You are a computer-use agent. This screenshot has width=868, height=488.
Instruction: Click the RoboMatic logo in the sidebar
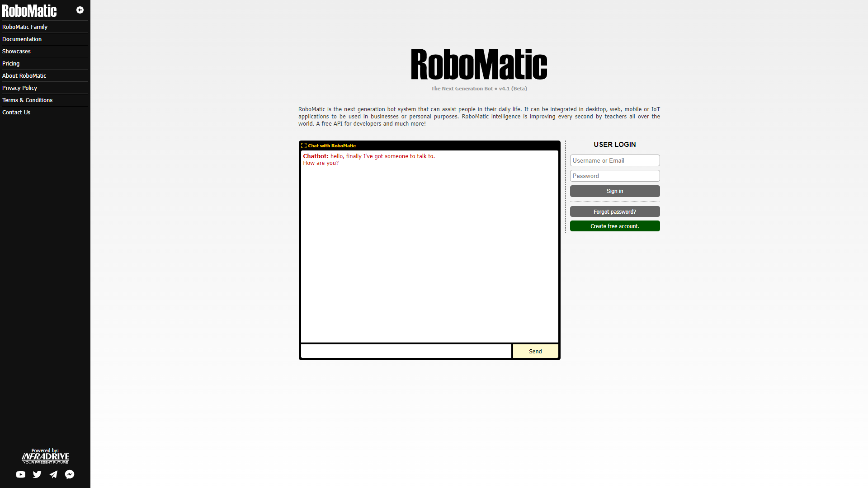(29, 10)
